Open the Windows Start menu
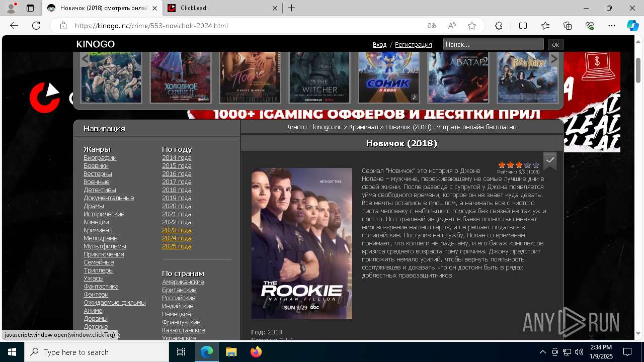This screenshot has width=644, height=362. (12, 352)
